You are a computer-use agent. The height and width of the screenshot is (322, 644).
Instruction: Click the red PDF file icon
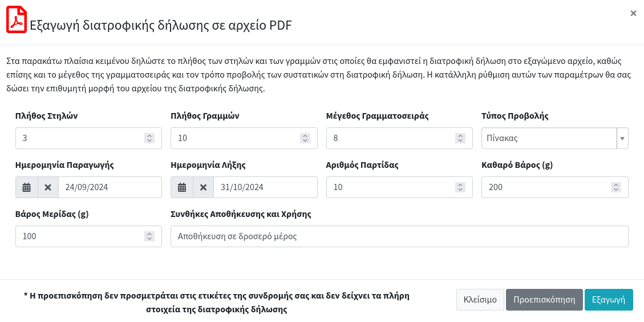[17, 20]
